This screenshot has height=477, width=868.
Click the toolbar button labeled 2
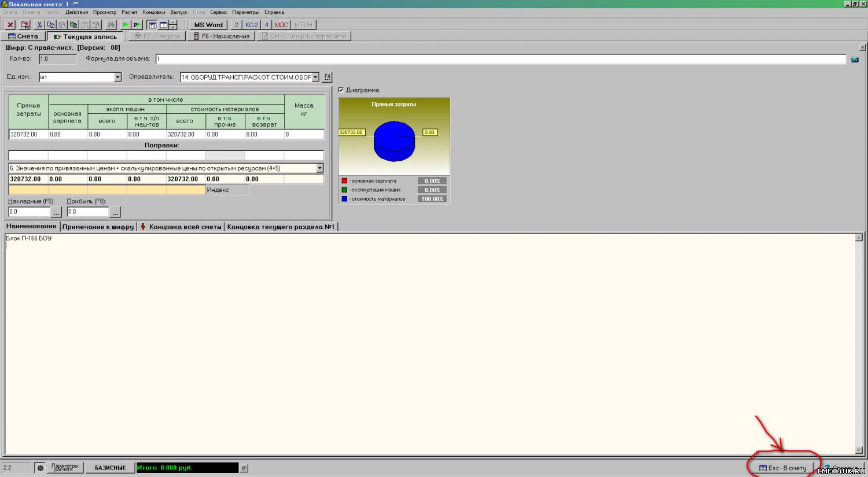click(x=236, y=25)
